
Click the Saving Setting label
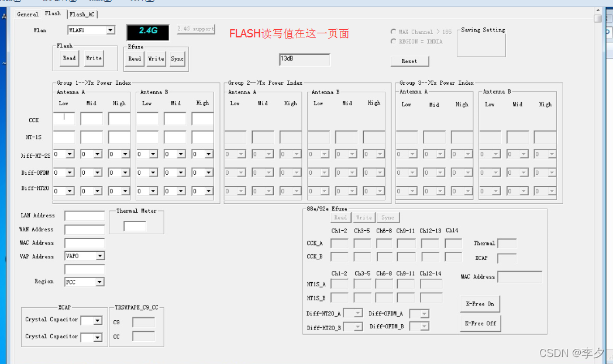483,30
